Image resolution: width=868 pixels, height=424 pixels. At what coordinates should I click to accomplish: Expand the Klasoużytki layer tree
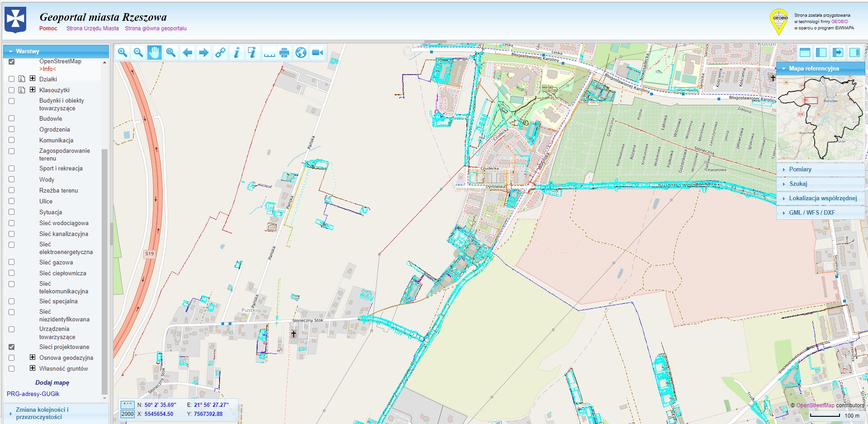coord(33,90)
